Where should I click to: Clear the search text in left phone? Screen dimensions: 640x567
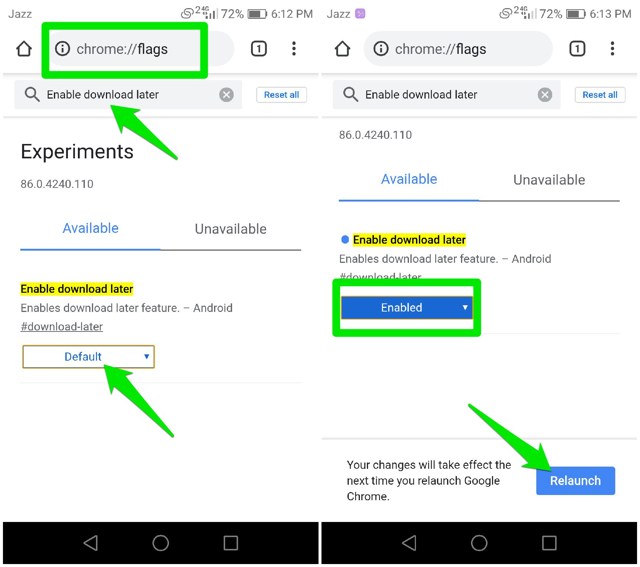(x=227, y=95)
